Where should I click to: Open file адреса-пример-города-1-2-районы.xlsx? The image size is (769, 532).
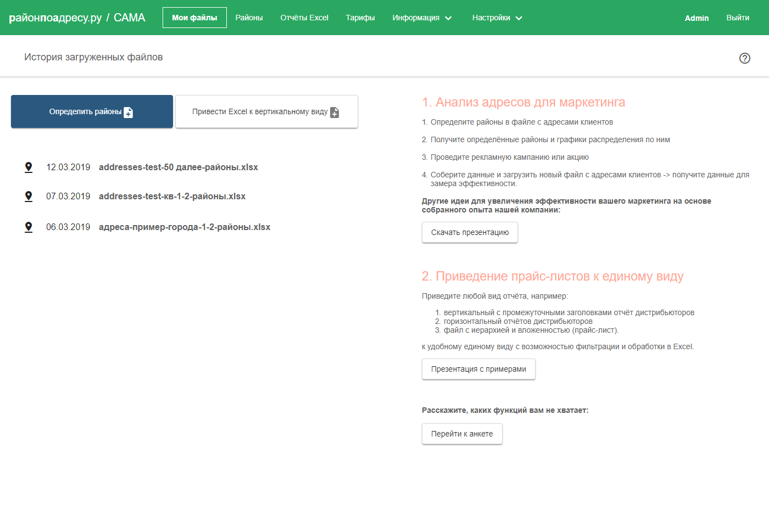tap(185, 227)
